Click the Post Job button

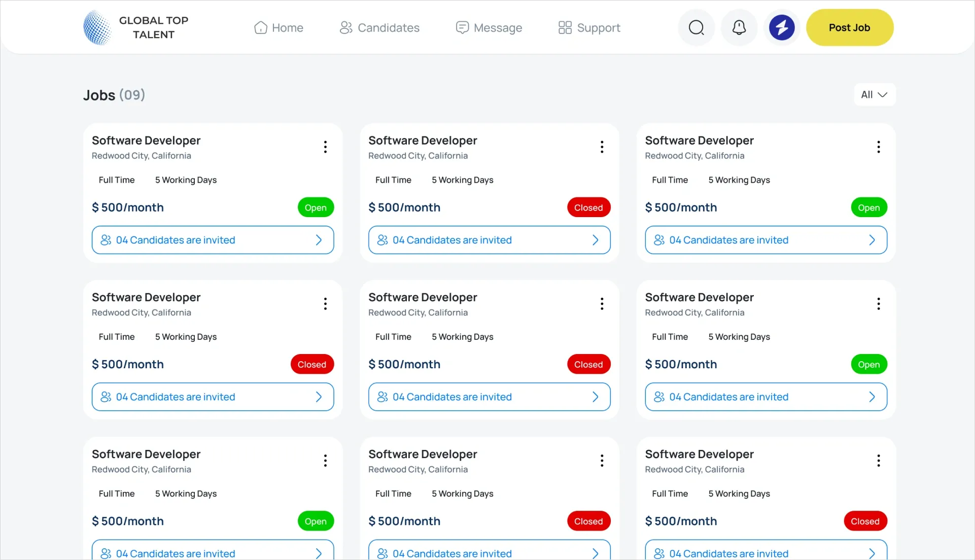pyautogui.click(x=850, y=27)
